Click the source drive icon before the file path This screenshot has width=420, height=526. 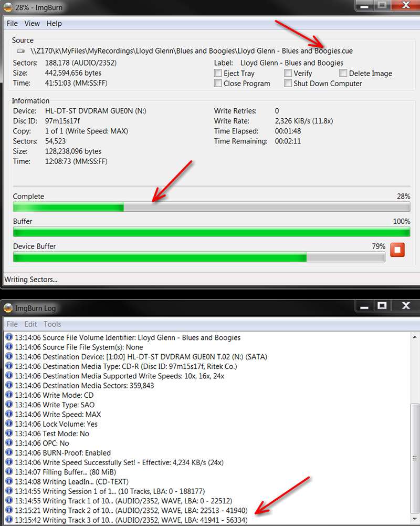click(x=21, y=51)
